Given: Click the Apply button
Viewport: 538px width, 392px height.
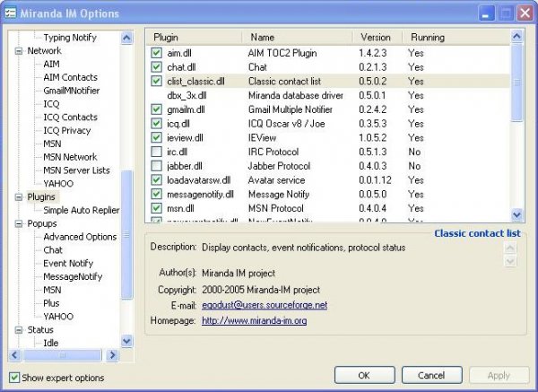Looking at the screenshot, I should (x=499, y=375).
